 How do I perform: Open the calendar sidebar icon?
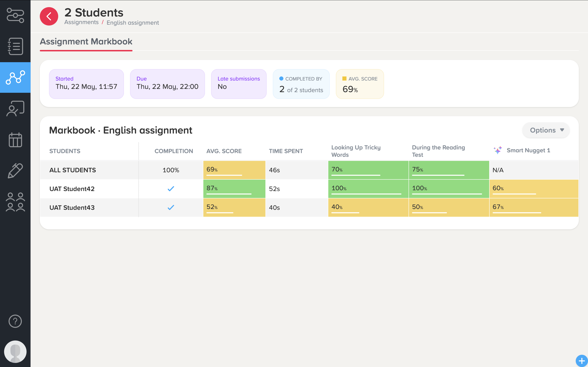tap(15, 140)
